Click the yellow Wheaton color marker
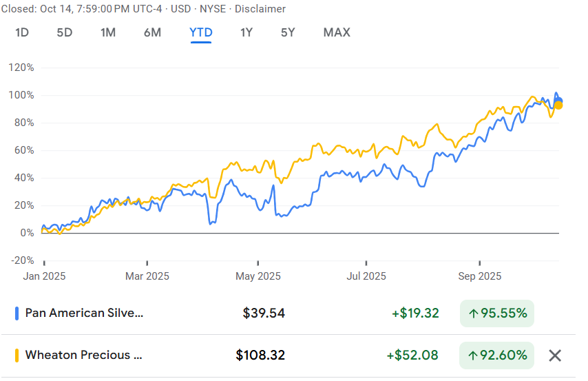The height and width of the screenshot is (381, 588). pos(17,356)
